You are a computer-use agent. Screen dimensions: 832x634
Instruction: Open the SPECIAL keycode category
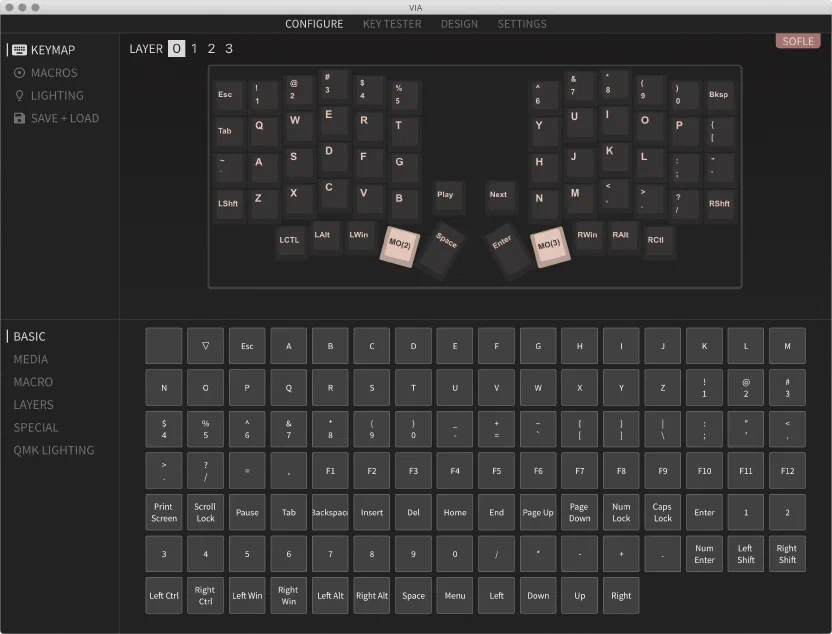pos(36,428)
